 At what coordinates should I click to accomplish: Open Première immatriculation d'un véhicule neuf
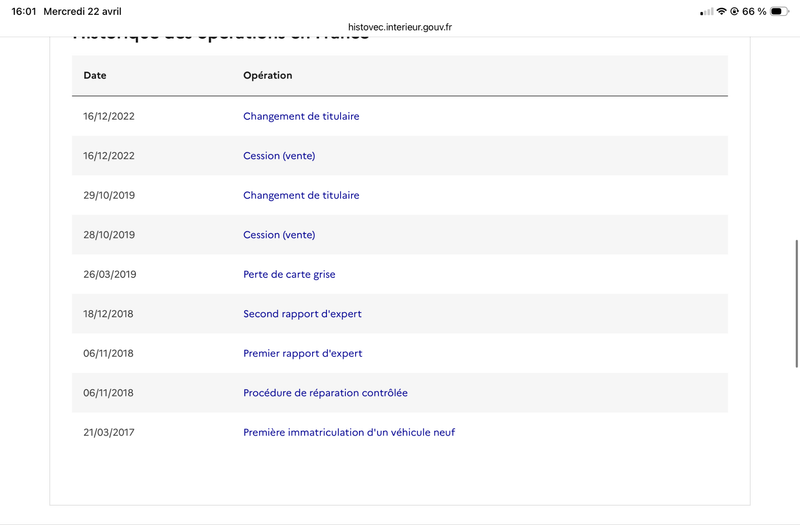pyautogui.click(x=349, y=432)
